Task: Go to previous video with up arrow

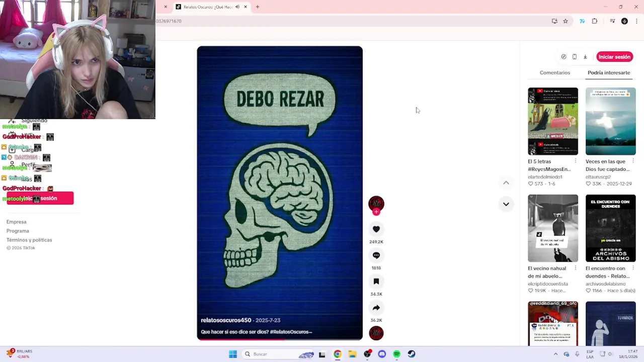Action: 506,183
